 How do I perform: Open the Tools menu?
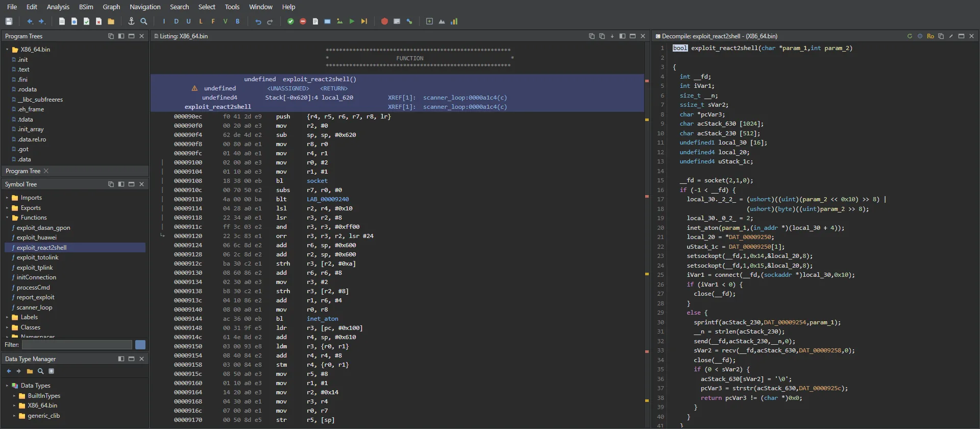tap(232, 7)
